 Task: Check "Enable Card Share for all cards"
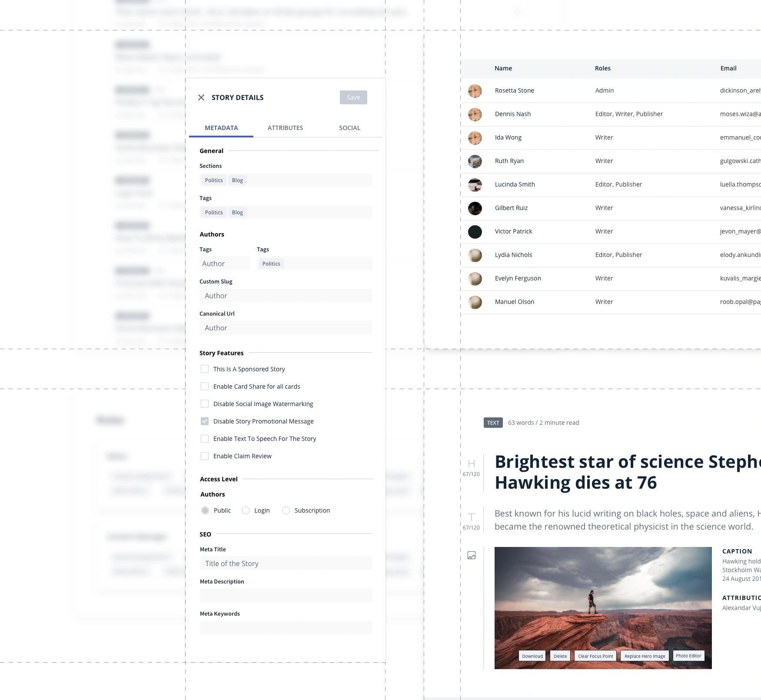click(204, 386)
